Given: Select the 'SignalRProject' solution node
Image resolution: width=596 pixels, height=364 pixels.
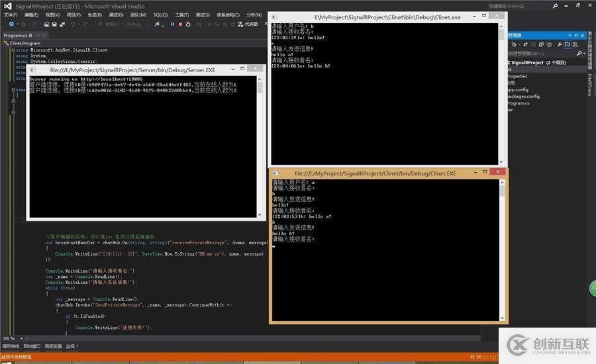Looking at the screenshot, I should tap(536, 63).
